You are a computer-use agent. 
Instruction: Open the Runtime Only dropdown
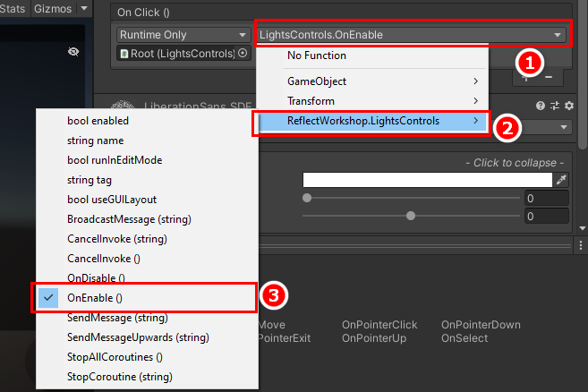[x=183, y=35]
